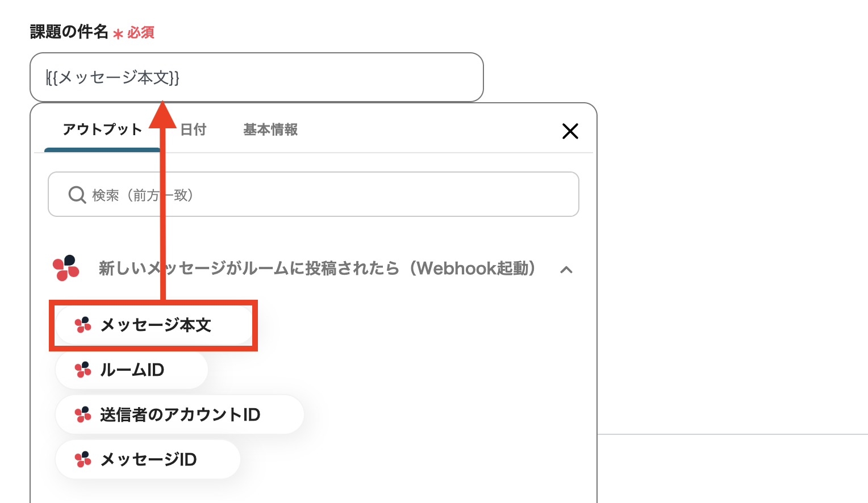Click the Chatwork icon on the メッセージ本文 chip
The width and height of the screenshot is (868, 503).
tap(83, 325)
